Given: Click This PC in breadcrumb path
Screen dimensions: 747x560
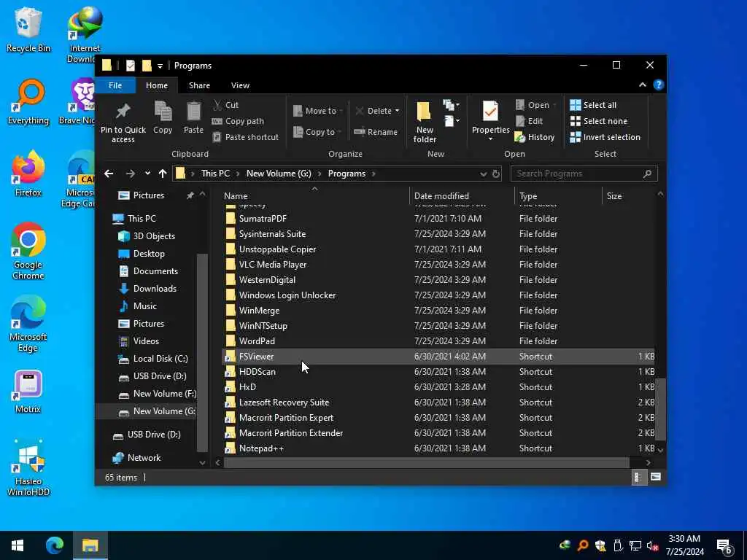Looking at the screenshot, I should pyautogui.click(x=215, y=174).
